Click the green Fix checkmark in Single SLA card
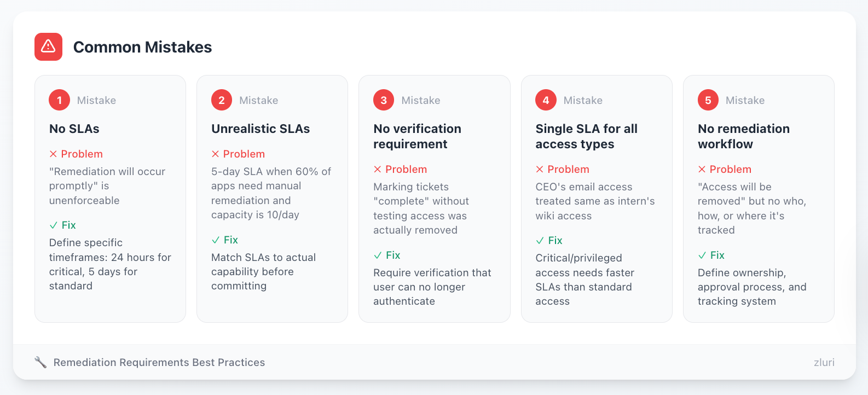868x395 pixels. pyautogui.click(x=540, y=241)
